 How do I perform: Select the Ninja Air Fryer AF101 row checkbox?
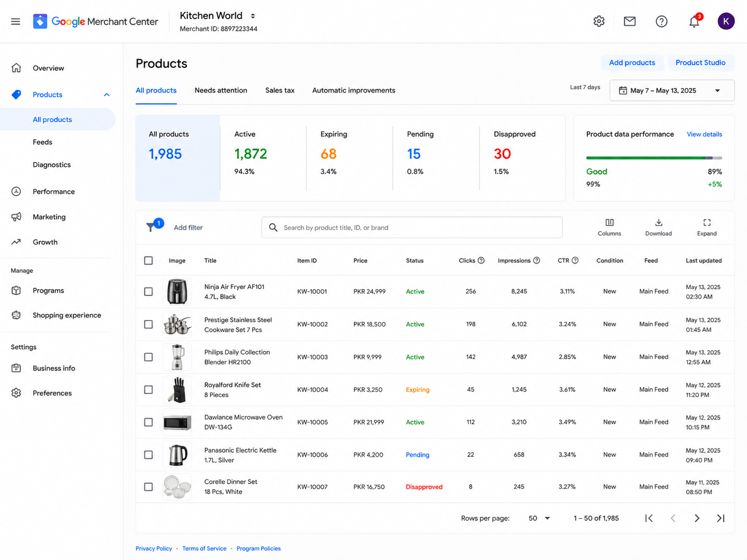coord(149,291)
